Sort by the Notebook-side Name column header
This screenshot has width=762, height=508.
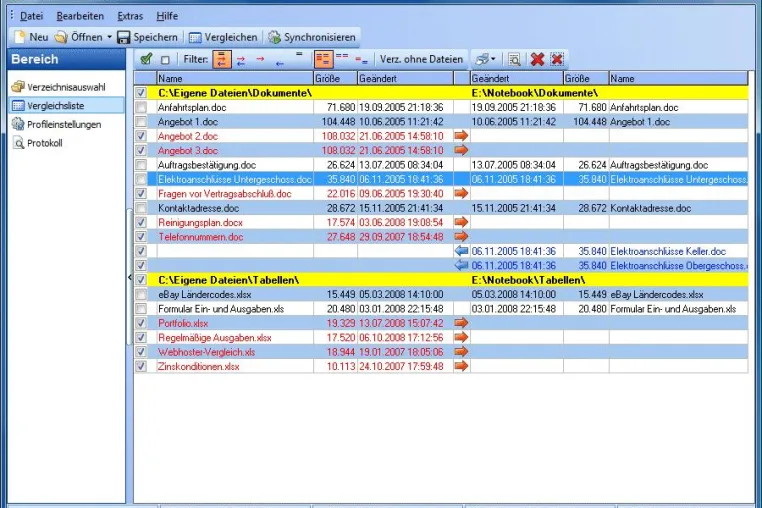coord(678,78)
